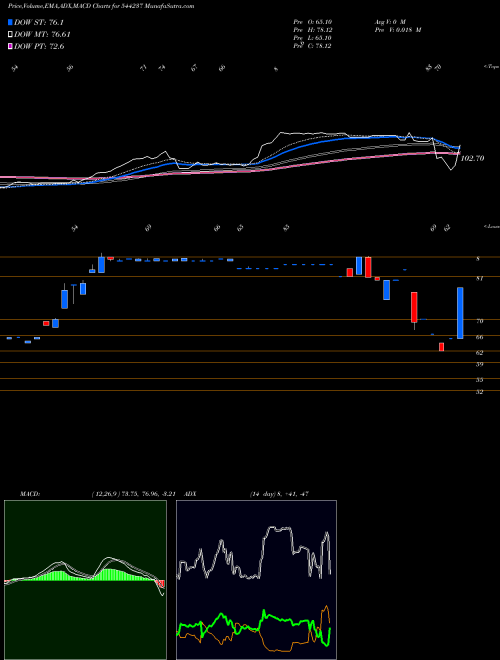Select the 'DOW ST: 76.1' label
500x660 pixels.
39,23
